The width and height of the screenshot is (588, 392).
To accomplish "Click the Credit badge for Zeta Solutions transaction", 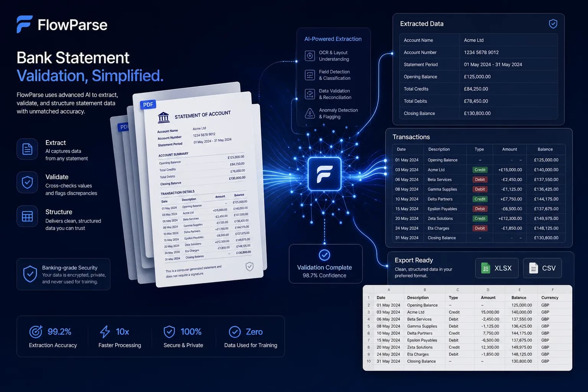I will tap(480, 219).
